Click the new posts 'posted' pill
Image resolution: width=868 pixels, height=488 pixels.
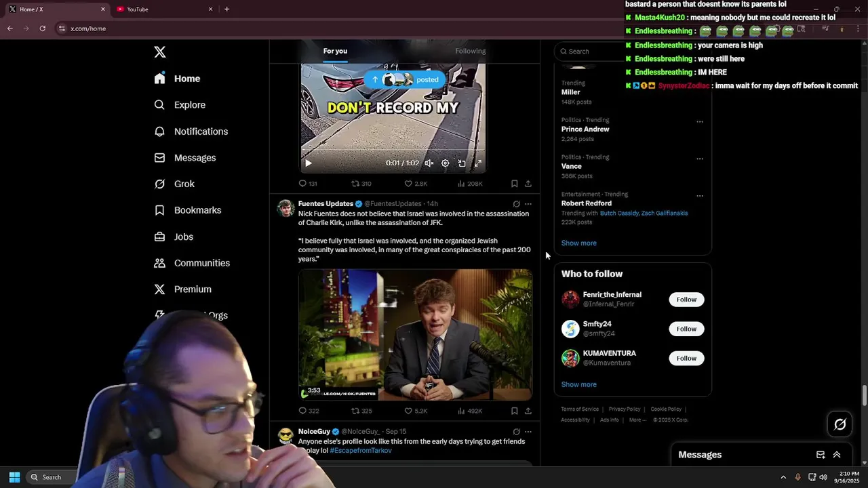click(405, 80)
